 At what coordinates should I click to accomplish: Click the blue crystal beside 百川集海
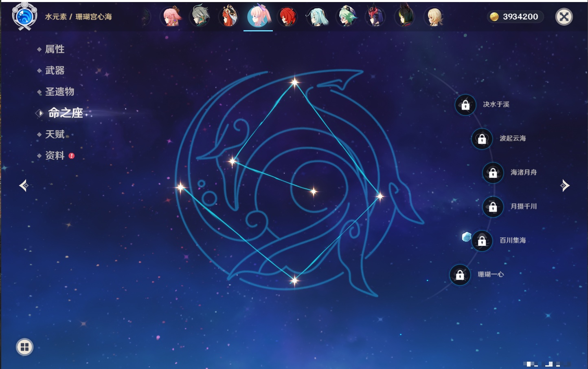pyautogui.click(x=467, y=236)
